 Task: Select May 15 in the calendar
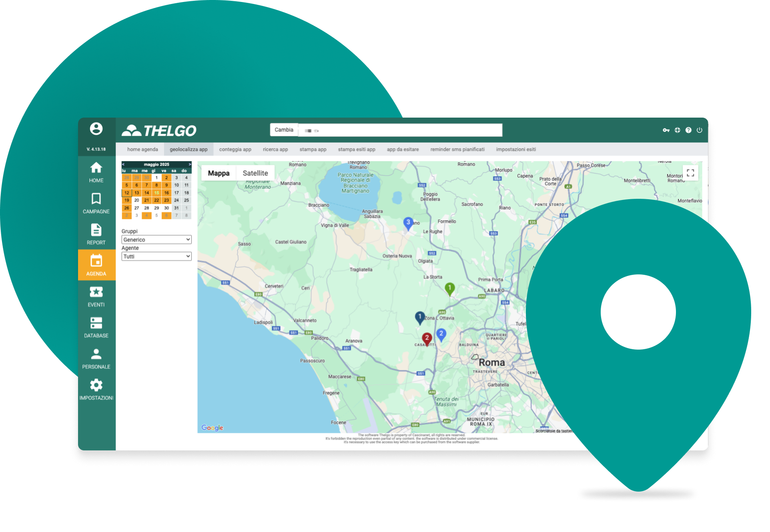[x=156, y=193]
